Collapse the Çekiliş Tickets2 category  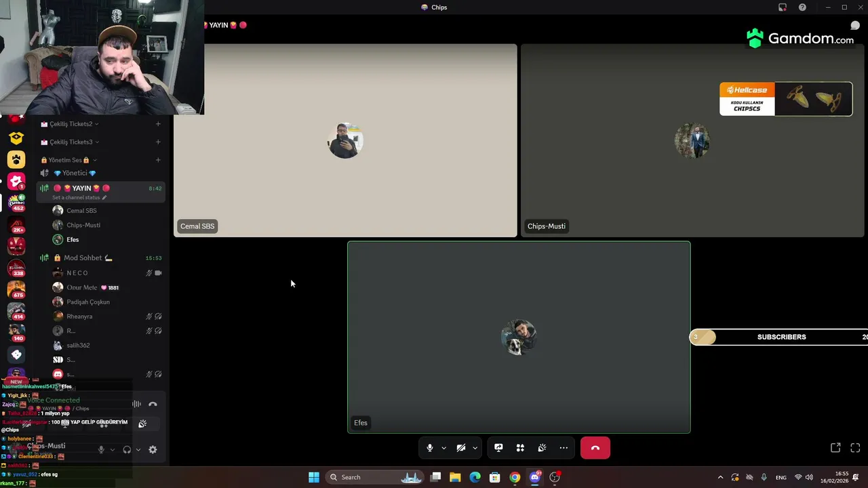pyautogui.click(x=71, y=124)
